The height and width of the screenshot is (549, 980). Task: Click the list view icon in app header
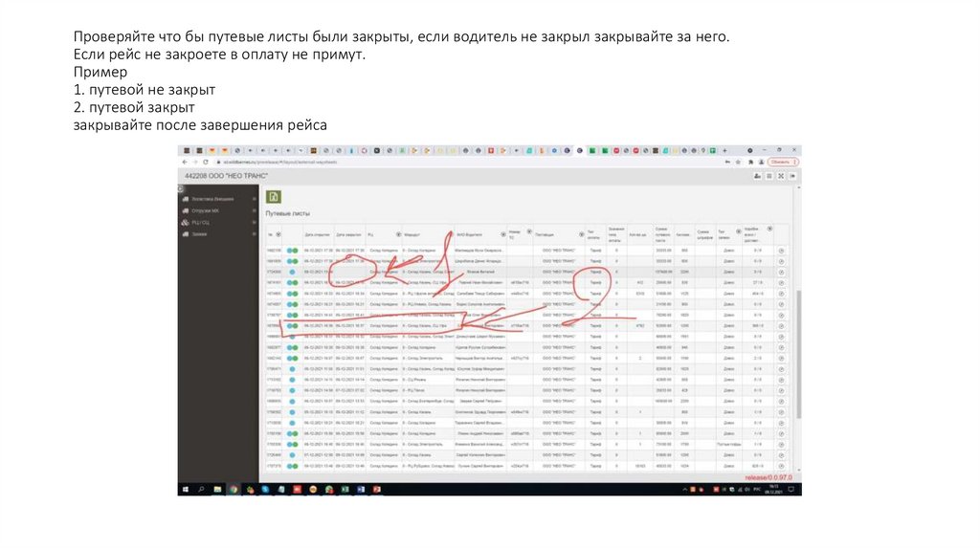point(769,176)
